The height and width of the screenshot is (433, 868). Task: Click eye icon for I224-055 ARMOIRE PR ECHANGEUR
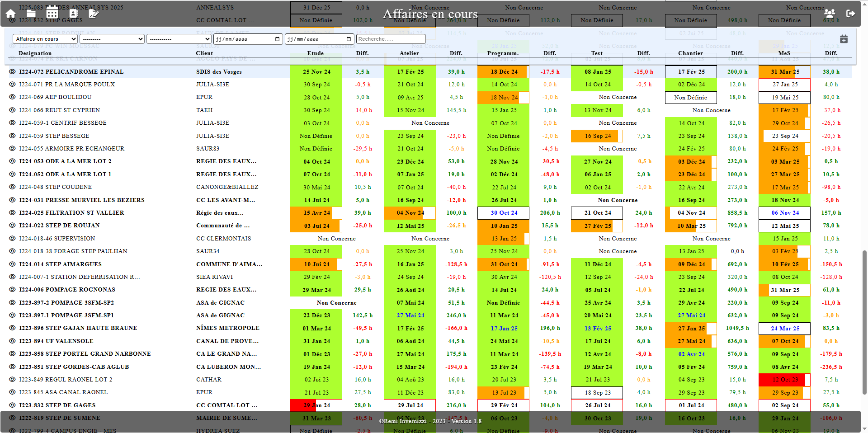[x=12, y=148]
